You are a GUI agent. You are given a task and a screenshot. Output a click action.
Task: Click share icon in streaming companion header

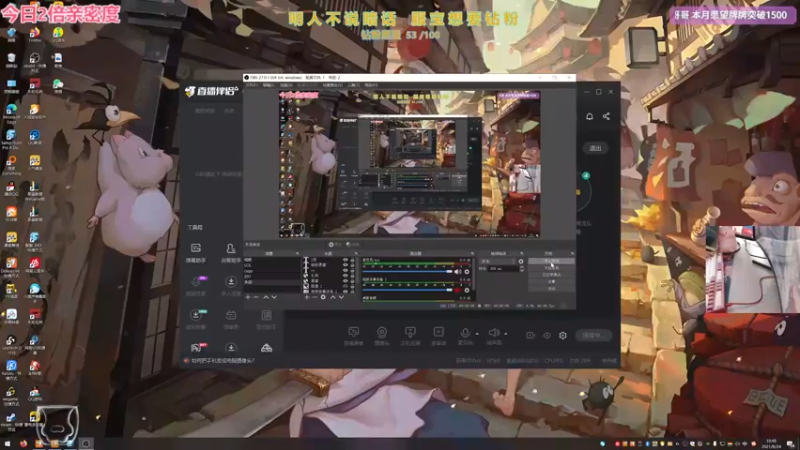pos(606,116)
